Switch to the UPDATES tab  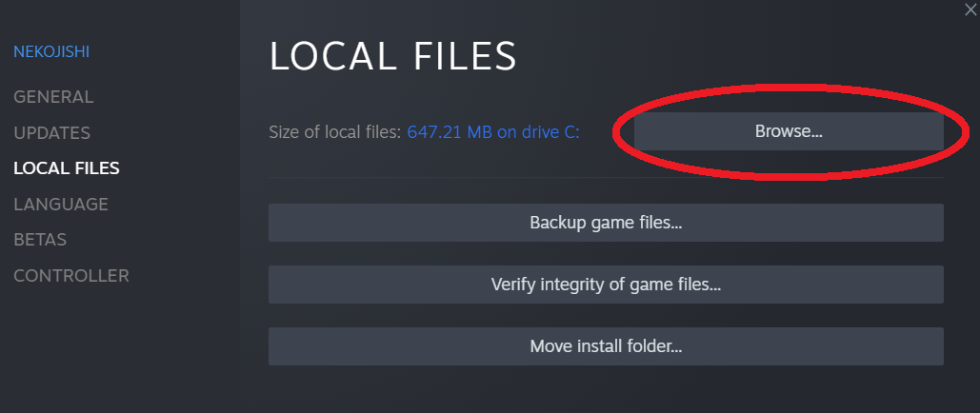point(51,133)
